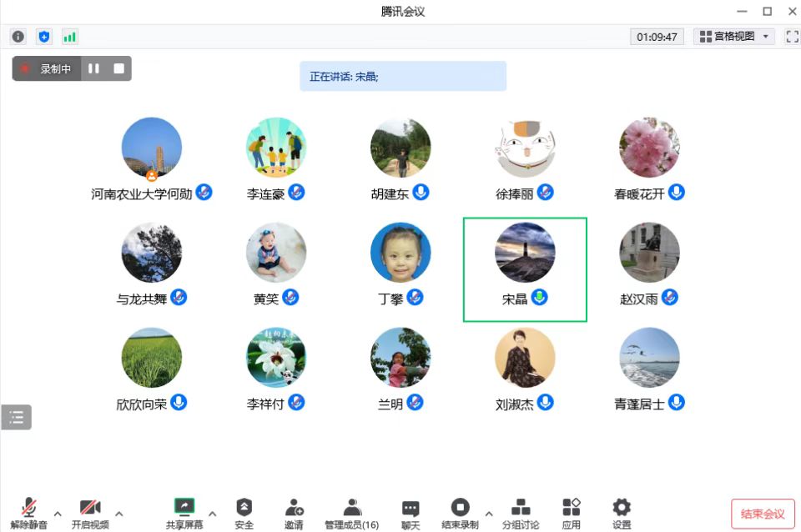Viewport: 801px width, 532px height.
Task: Click the meeting info icon in the top-left
Action: (18, 37)
